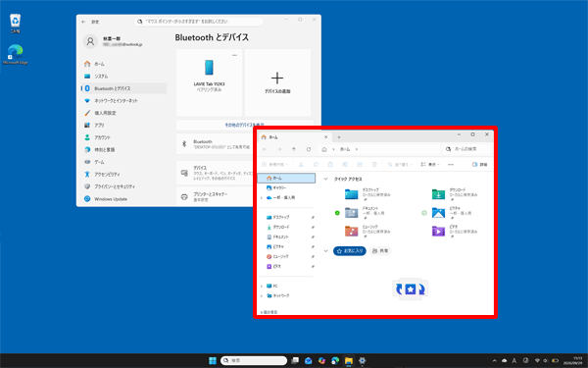Expand the OneDrive 個人用 node in navigation pane
Viewport: 588px width, 368px height.
tap(262, 198)
